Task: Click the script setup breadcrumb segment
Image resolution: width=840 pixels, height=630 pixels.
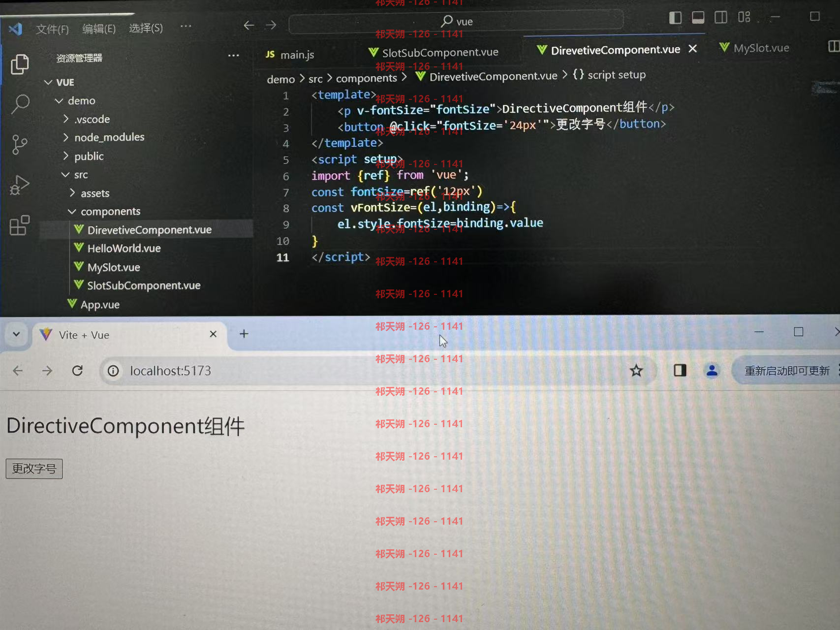Action: 610,75
